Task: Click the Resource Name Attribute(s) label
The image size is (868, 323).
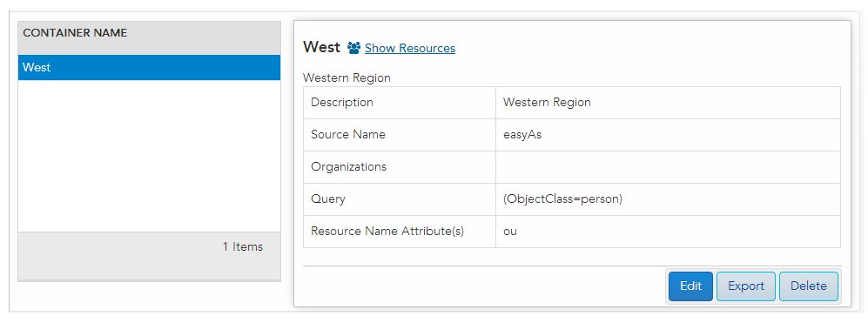Action: click(387, 231)
